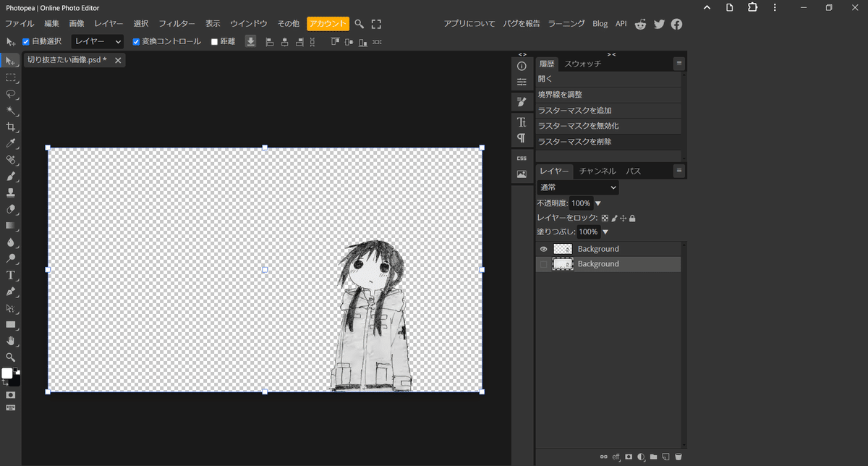Click the search magnifier in the menu bar

coord(359,24)
